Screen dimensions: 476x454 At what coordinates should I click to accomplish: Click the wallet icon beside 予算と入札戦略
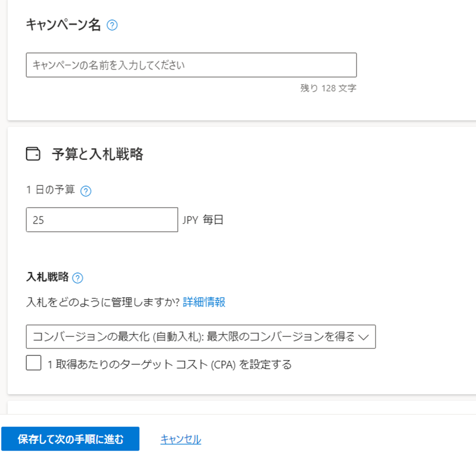(x=33, y=154)
